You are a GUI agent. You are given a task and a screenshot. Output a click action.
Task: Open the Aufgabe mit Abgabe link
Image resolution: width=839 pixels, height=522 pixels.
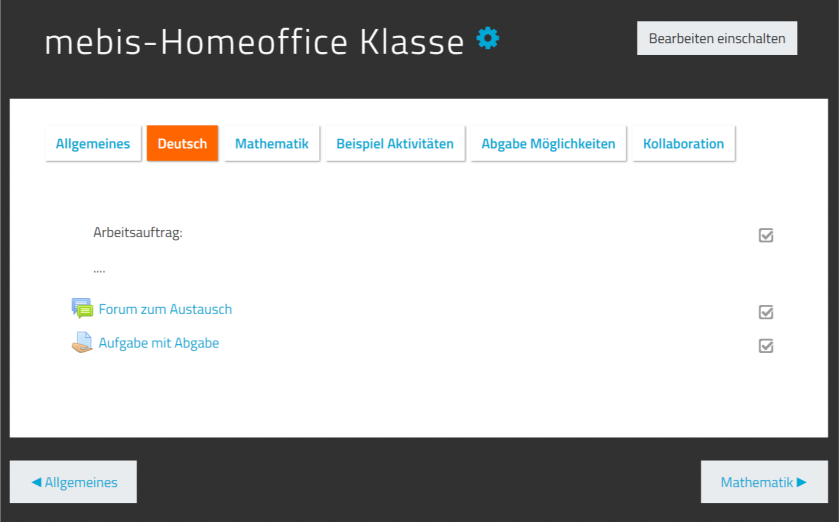coord(159,343)
